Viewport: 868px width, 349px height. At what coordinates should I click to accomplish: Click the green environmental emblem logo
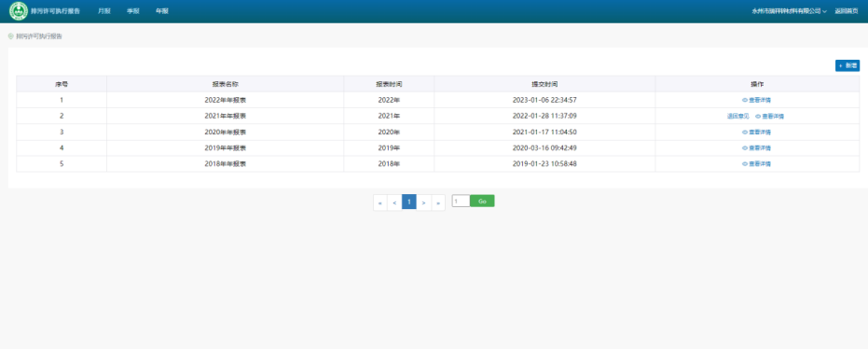click(x=19, y=11)
